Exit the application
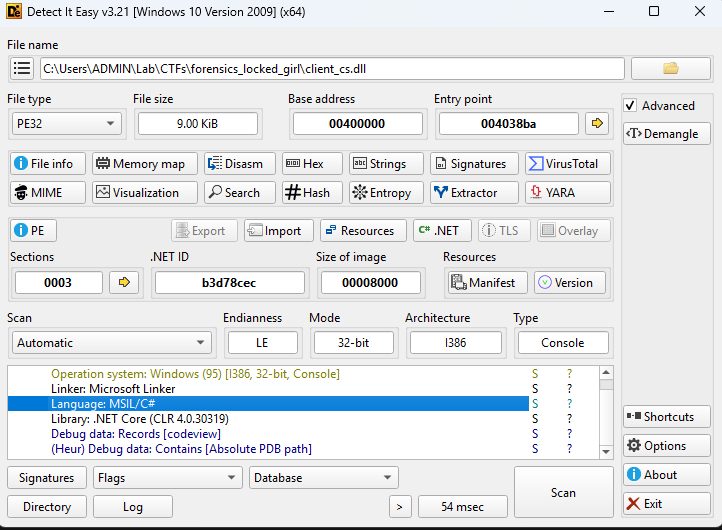Screen dimensions: 722x530 (x=667, y=504)
